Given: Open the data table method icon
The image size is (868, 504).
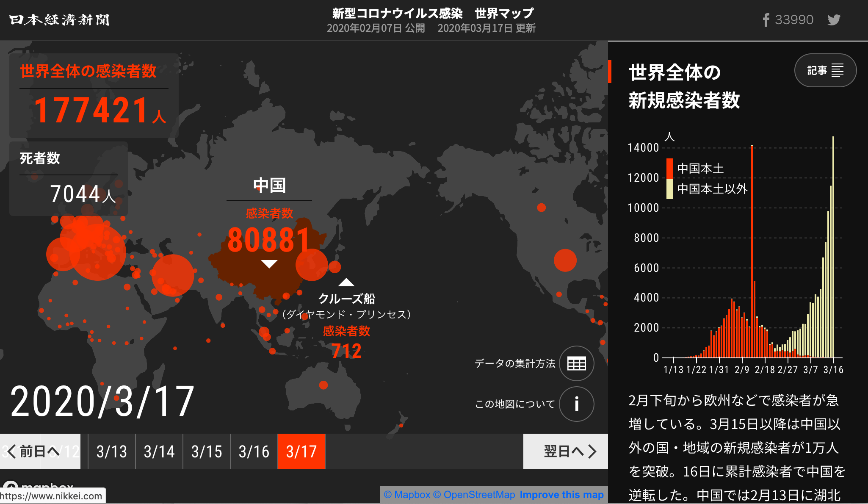Looking at the screenshot, I should pos(577,363).
